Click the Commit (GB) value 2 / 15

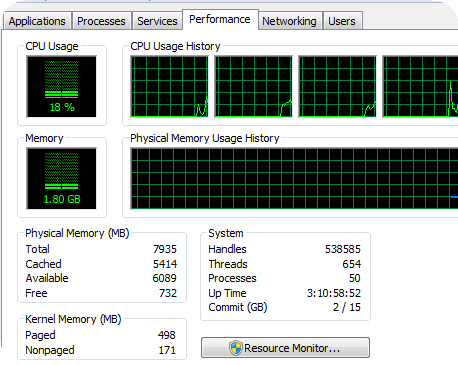(347, 307)
